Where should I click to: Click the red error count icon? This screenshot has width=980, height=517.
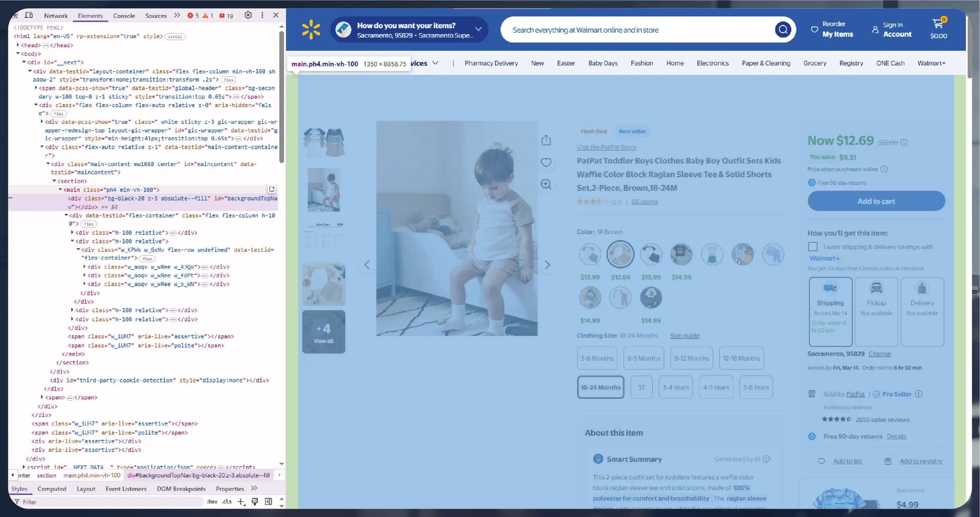pyautogui.click(x=190, y=16)
